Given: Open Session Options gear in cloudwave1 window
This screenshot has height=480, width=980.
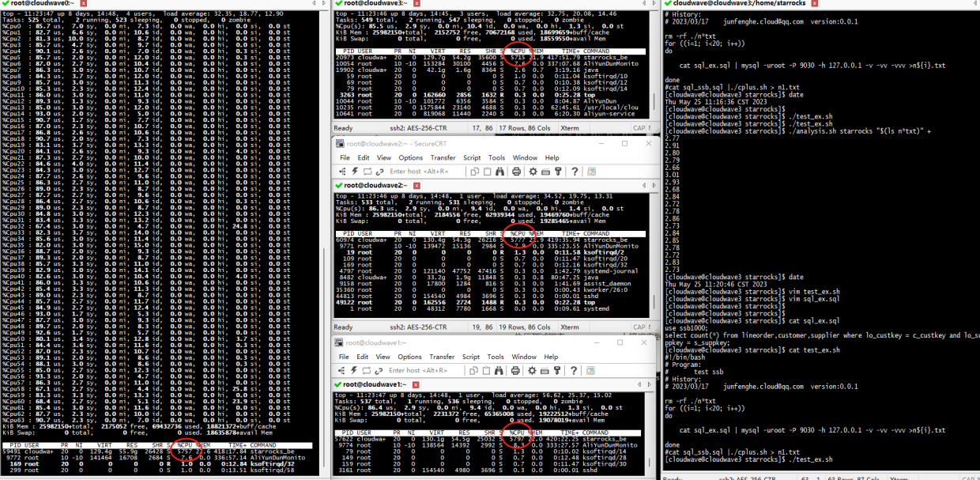Looking at the screenshot, I should [x=532, y=370].
